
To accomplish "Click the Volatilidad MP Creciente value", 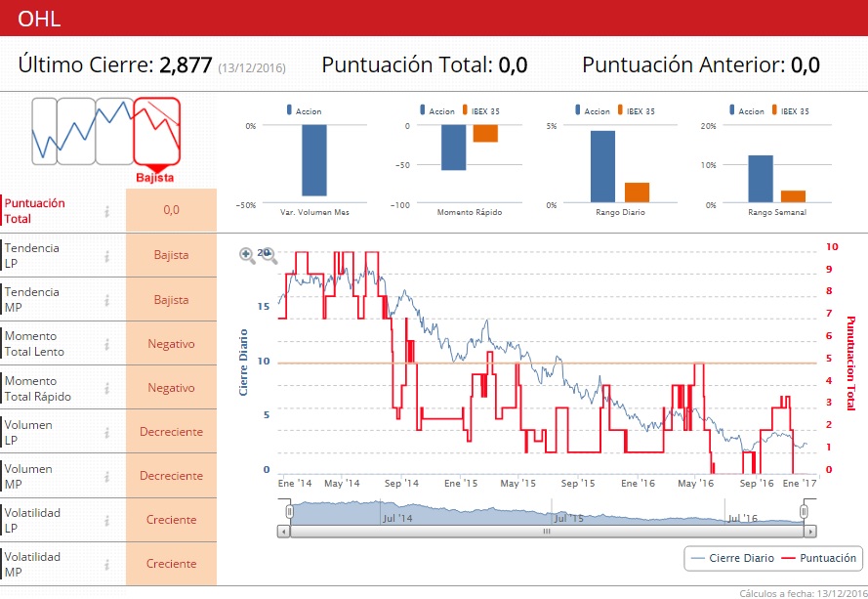I will (171, 564).
